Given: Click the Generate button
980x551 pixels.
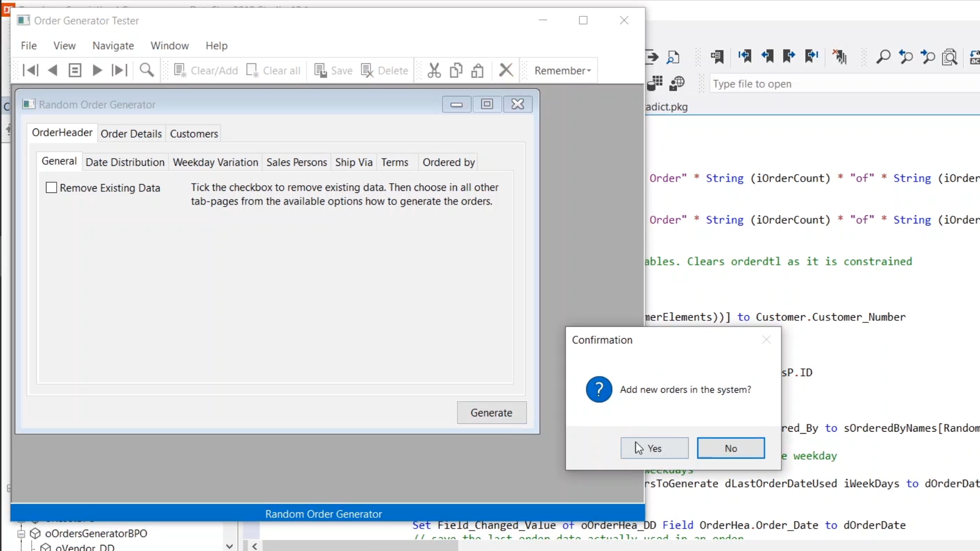Looking at the screenshot, I should click(491, 413).
